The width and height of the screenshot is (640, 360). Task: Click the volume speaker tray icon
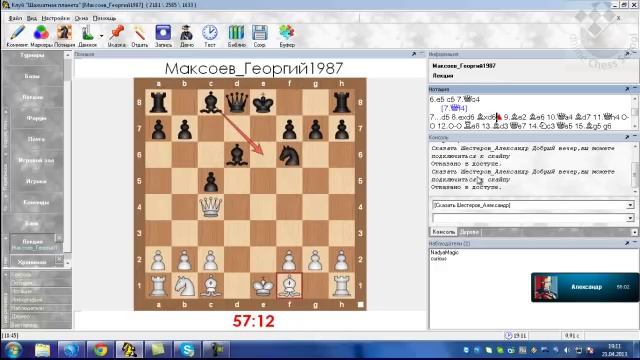point(567,350)
